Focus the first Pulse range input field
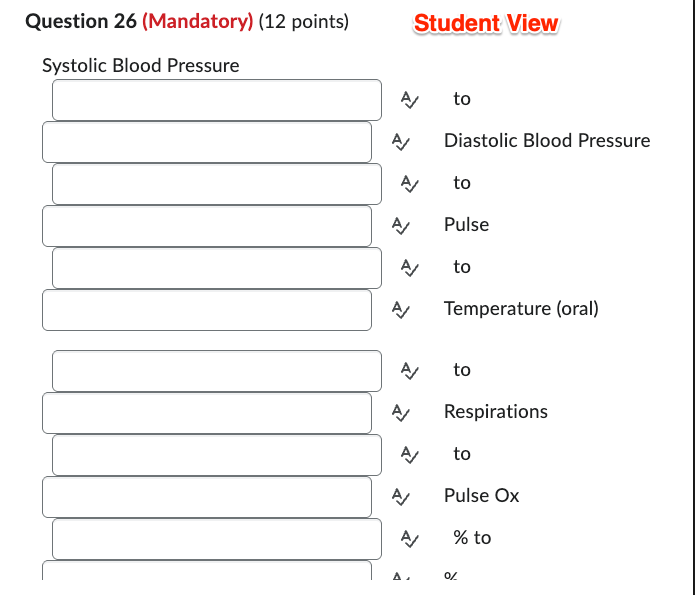The height and width of the screenshot is (595, 695). (217, 268)
